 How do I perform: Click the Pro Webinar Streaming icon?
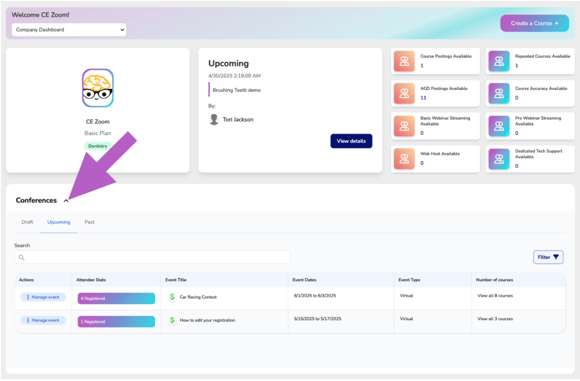[499, 126]
